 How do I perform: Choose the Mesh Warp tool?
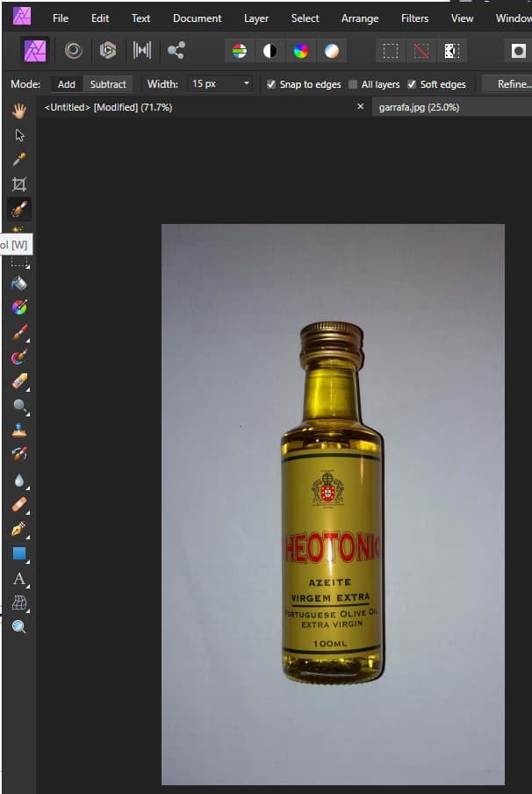point(19,603)
